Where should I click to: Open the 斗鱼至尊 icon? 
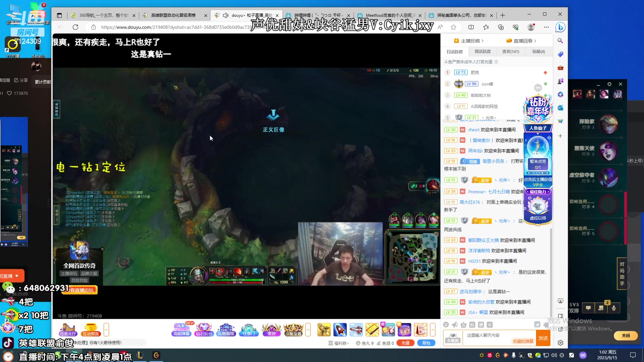[293, 329]
